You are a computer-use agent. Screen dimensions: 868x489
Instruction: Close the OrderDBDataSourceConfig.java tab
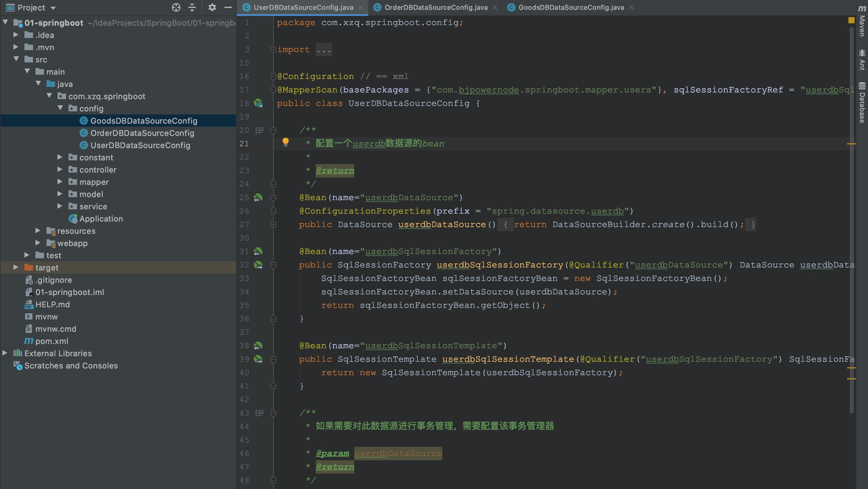495,7
